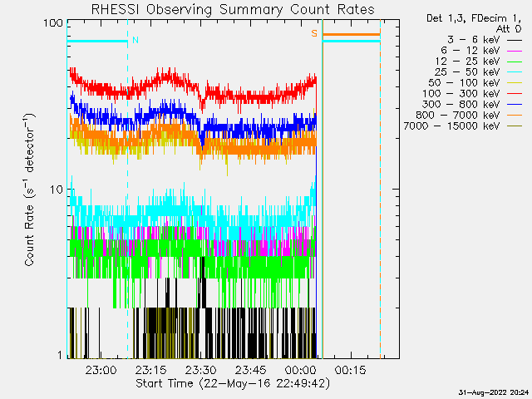Click the 'Det 1,3, FDecim 1,' header text
This screenshot has width=532, height=399.
tap(474, 18)
